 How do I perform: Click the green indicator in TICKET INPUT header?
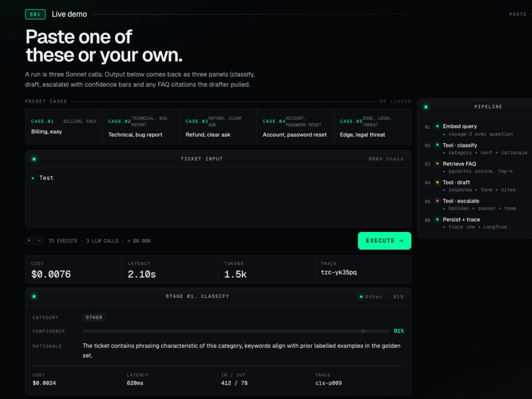tap(34, 159)
